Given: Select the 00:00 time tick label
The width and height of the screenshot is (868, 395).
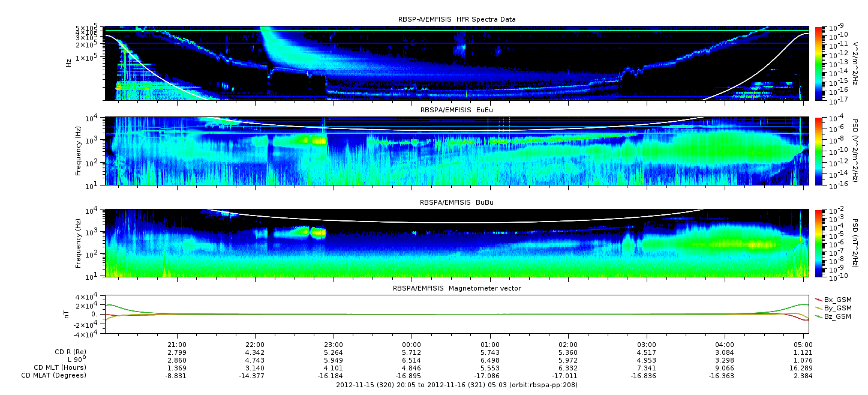Looking at the screenshot, I should (x=412, y=344).
